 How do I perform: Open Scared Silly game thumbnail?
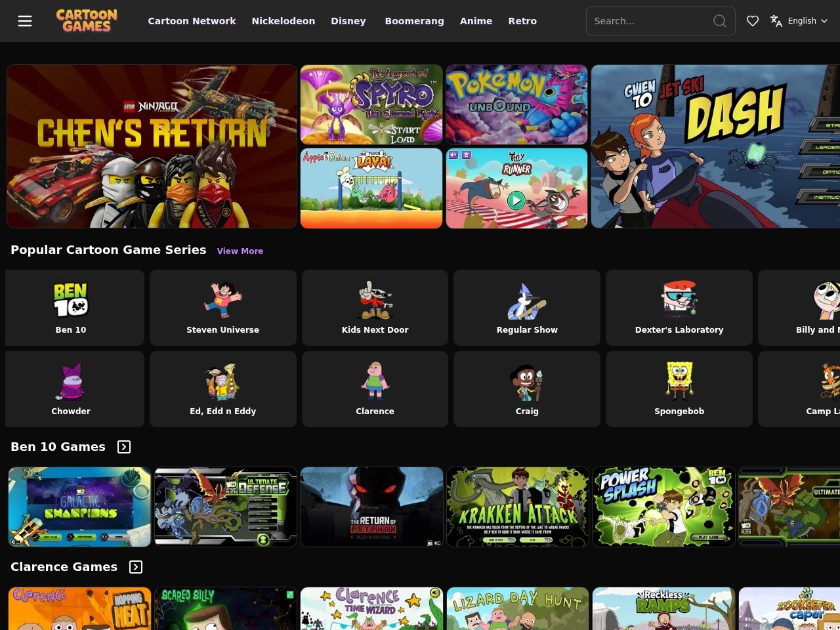point(226,608)
